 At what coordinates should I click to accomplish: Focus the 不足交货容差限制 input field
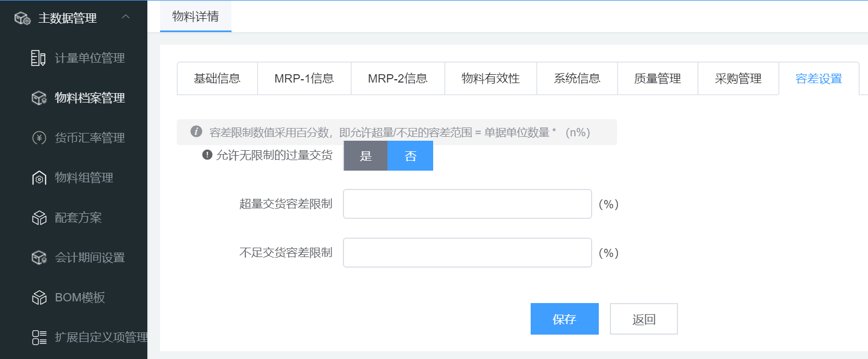tap(467, 253)
